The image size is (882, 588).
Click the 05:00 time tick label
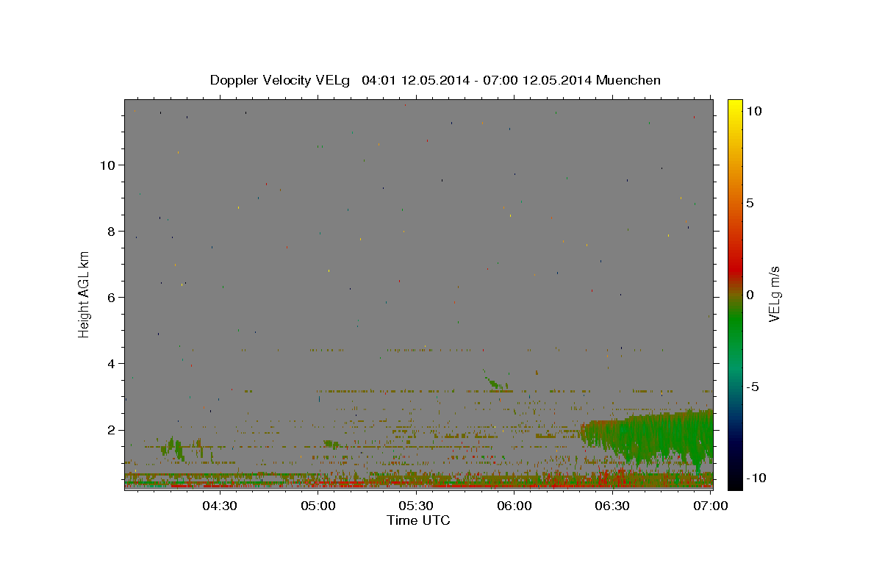[318, 506]
